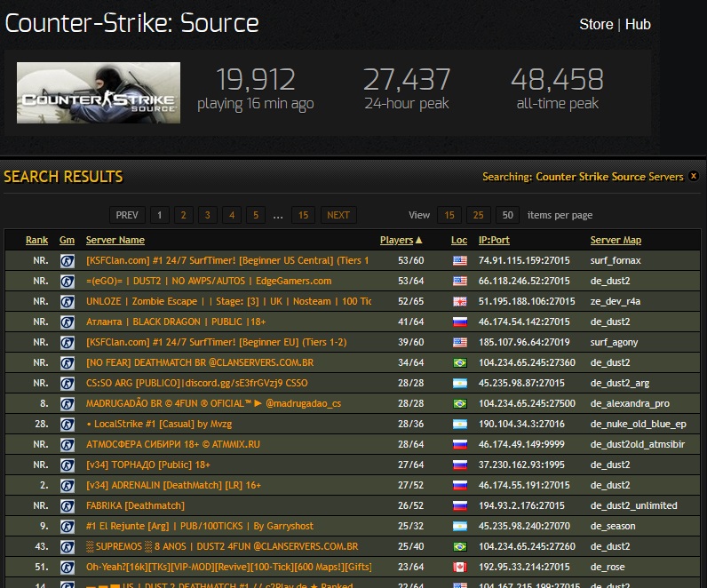
Task: Sort table by Loc column
Action: 459,241
